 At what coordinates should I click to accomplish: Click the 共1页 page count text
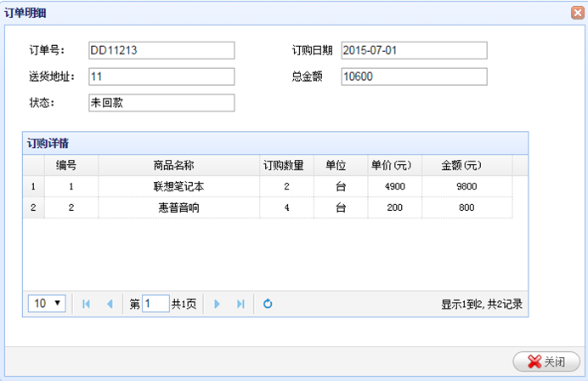pos(184,304)
